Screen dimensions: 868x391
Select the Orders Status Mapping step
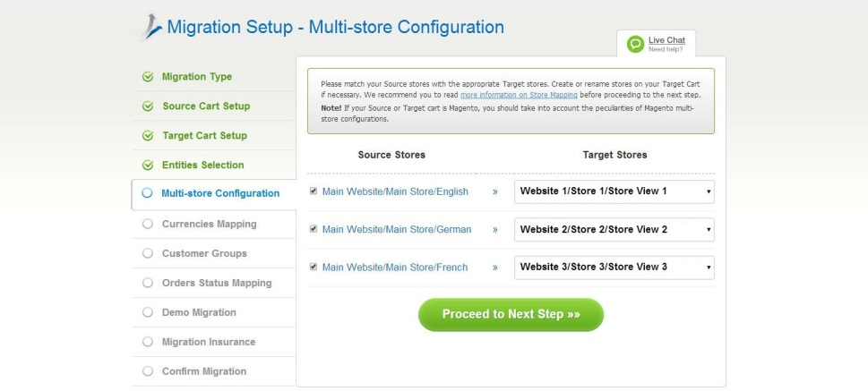pyautogui.click(x=216, y=284)
